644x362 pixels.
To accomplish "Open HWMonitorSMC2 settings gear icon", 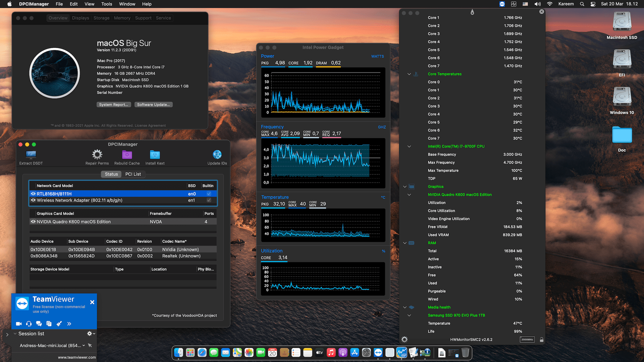I will point(405,340).
